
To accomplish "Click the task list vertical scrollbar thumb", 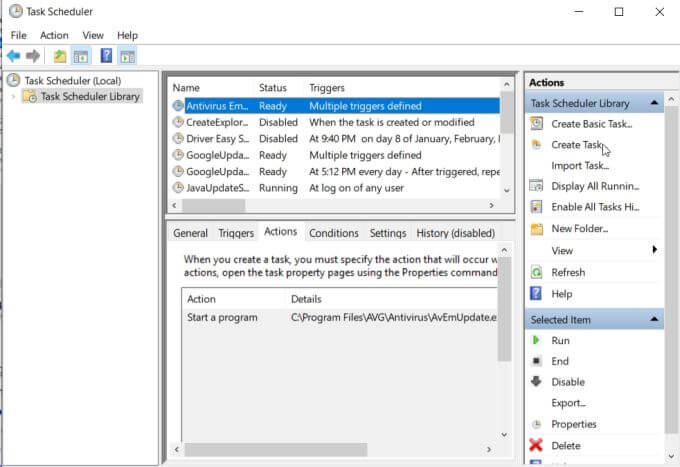I will (x=507, y=112).
